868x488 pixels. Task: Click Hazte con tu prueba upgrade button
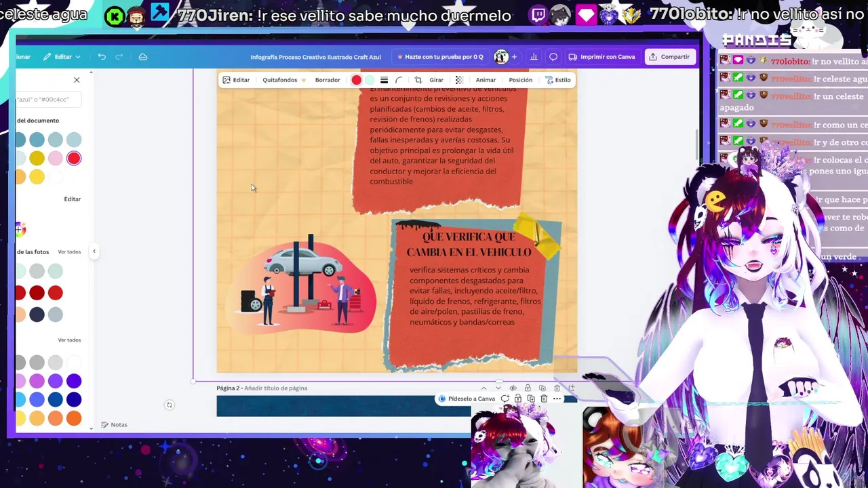pos(440,57)
